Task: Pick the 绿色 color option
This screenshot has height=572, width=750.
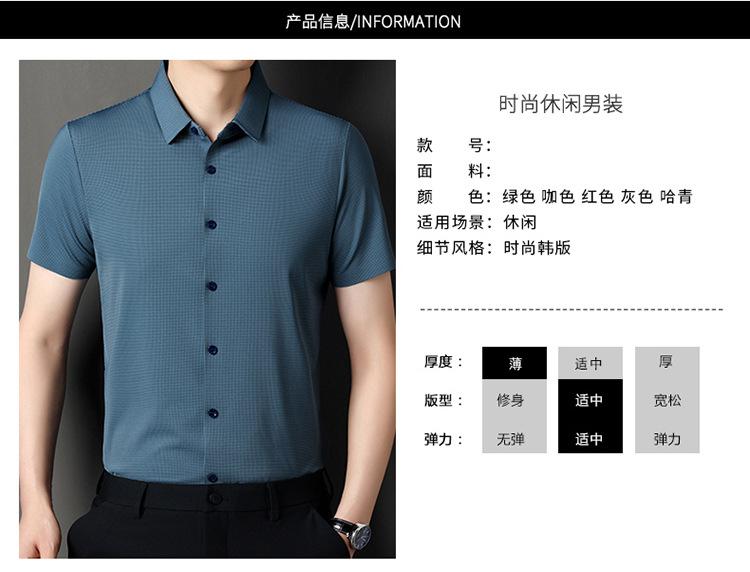Action: (x=518, y=197)
